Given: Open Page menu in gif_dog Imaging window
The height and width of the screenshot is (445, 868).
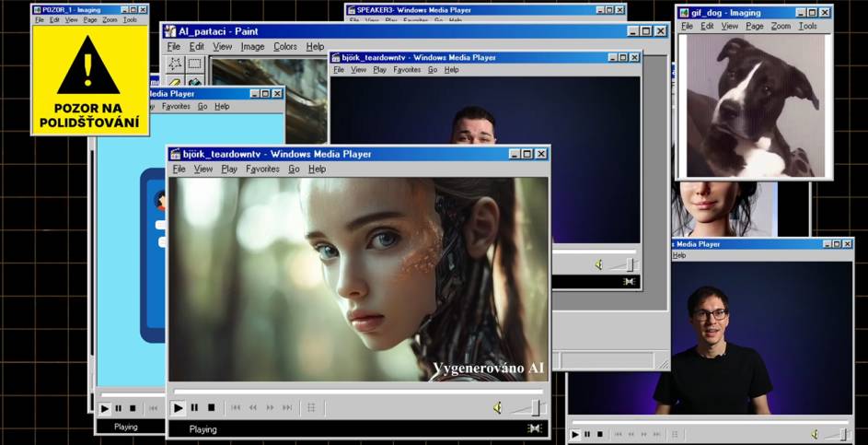Looking at the screenshot, I should 755,26.
